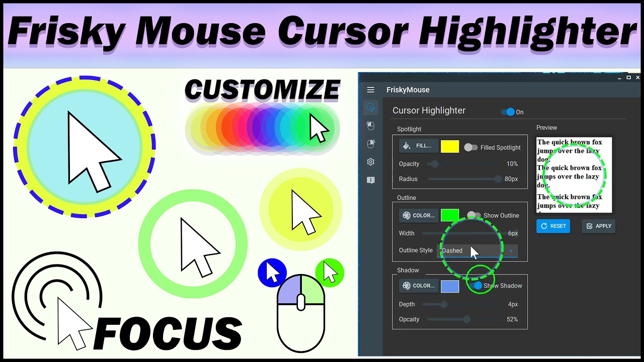
Task: Click the 10% opacity value
Action: [512, 164]
